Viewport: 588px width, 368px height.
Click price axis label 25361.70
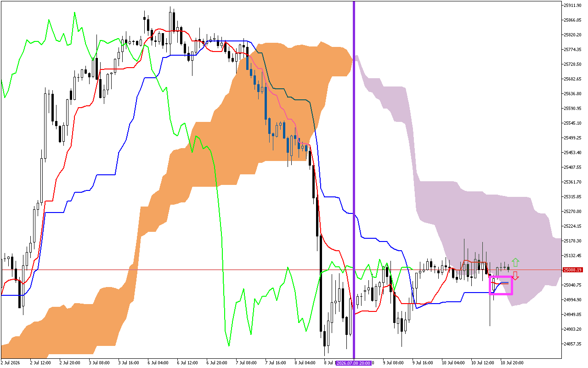(573, 182)
